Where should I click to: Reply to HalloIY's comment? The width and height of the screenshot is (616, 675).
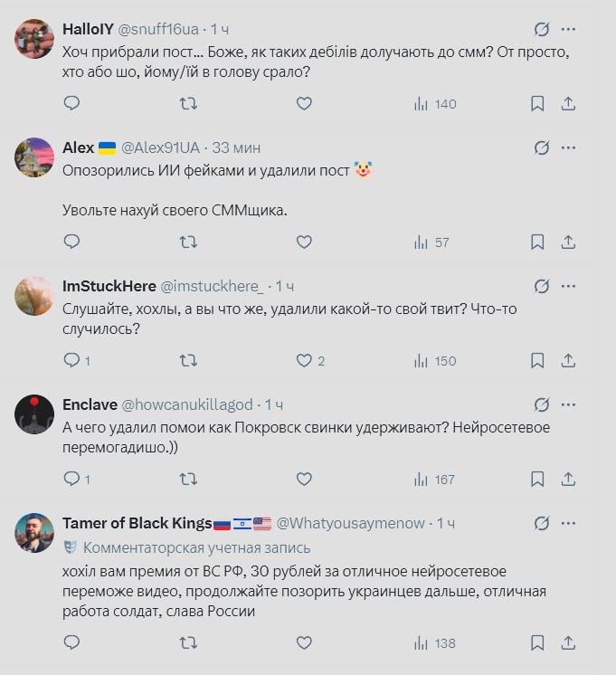[71, 104]
